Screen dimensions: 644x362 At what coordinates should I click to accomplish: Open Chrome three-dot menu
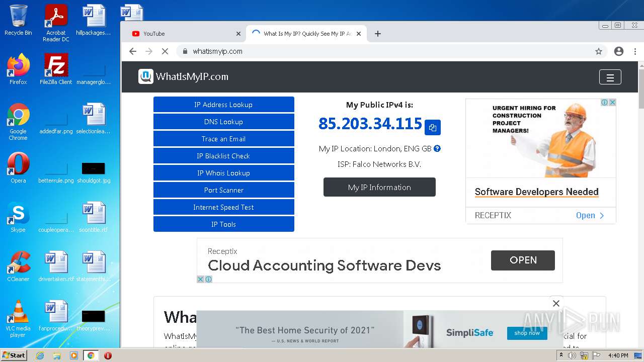[x=635, y=51]
